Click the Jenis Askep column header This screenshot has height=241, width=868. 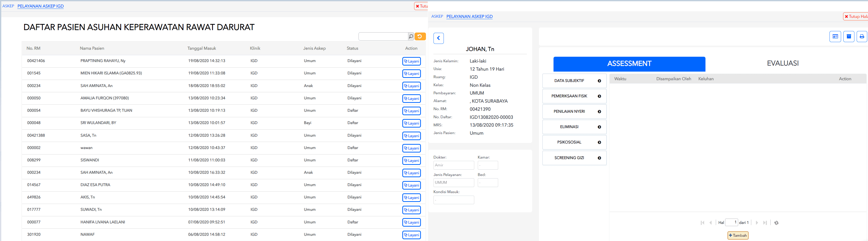tap(314, 48)
